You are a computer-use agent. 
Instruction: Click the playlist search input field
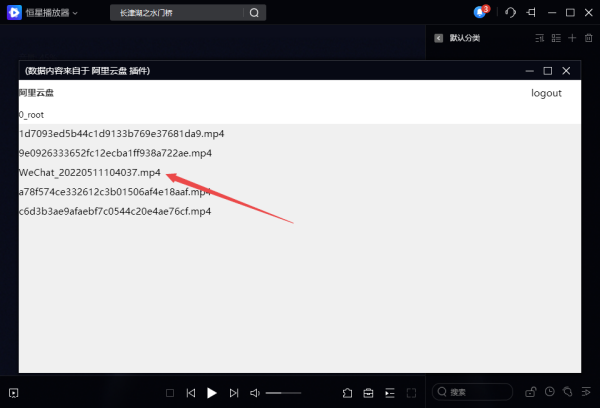[480, 392]
